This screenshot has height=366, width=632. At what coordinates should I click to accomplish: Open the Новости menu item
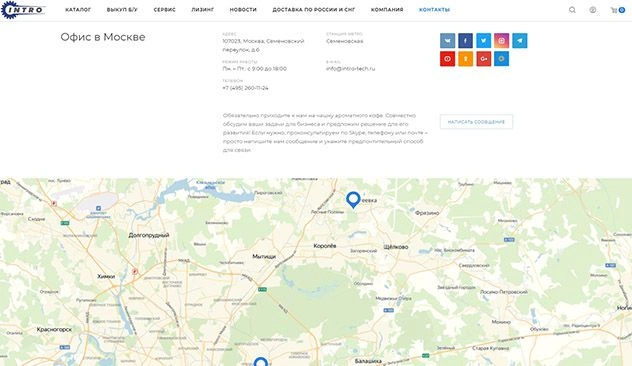[243, 10]
